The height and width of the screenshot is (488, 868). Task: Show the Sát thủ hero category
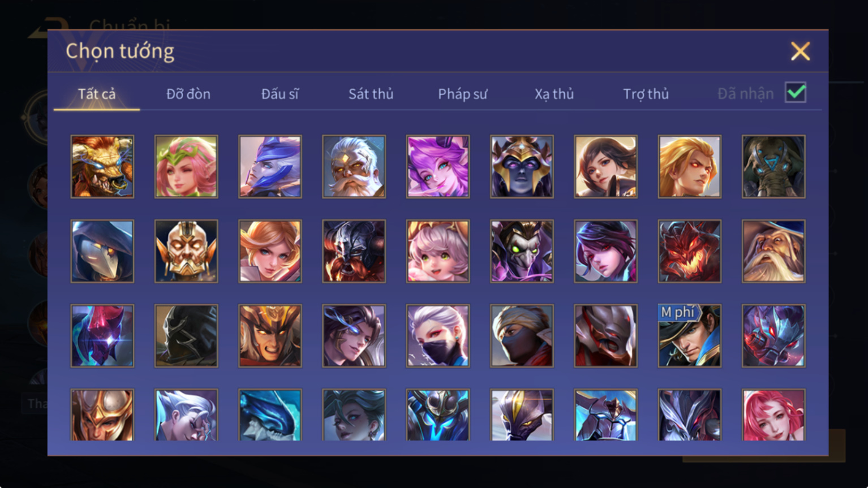click(371, 94)
